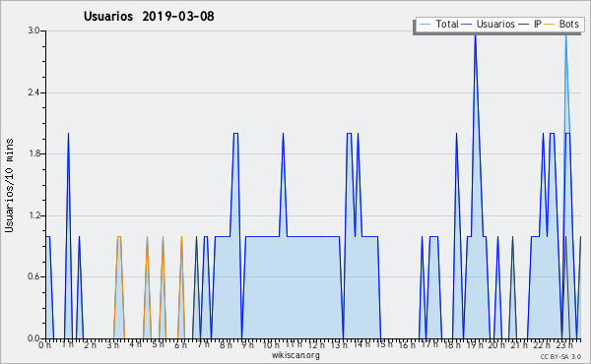Click the dark blue Usuarios legend line
Screen dimensions: 591x364
coord(467,24)
